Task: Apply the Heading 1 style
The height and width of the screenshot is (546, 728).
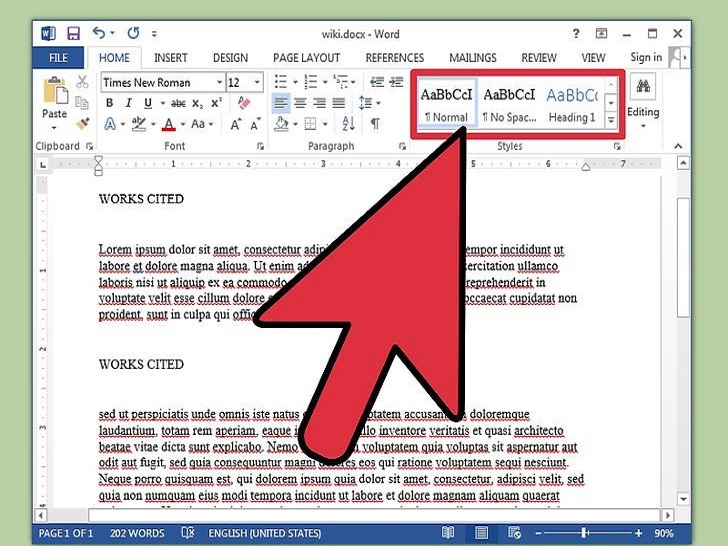Action: pyautogui.click(x=572, y=104)
